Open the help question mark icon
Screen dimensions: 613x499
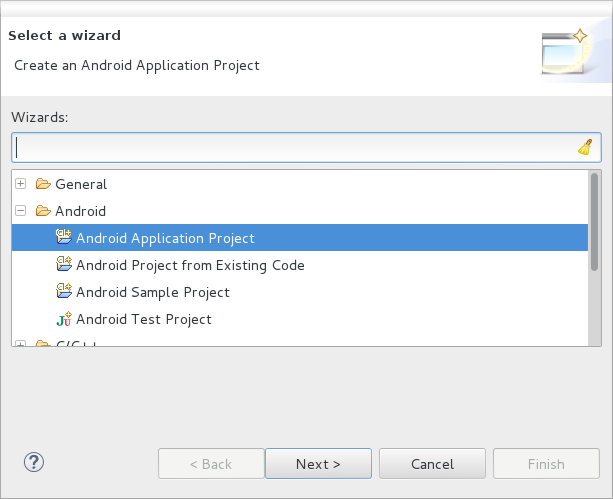tap(34, 463)
